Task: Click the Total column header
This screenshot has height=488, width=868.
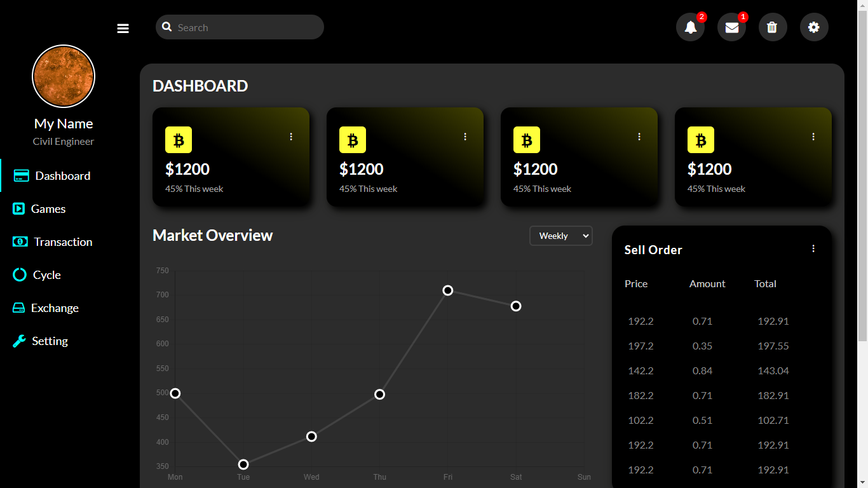Action: 765,284
